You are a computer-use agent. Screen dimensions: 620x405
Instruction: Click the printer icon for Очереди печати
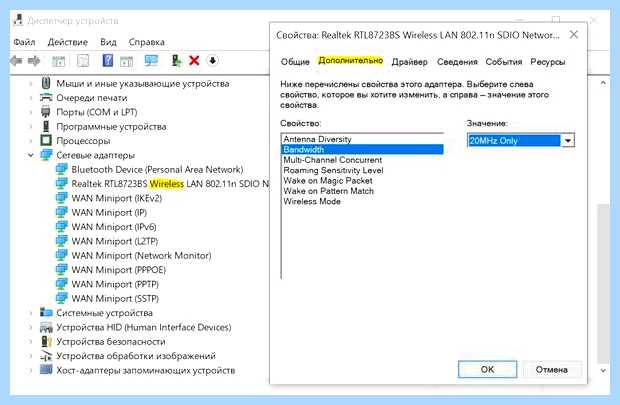coord(46,97)
